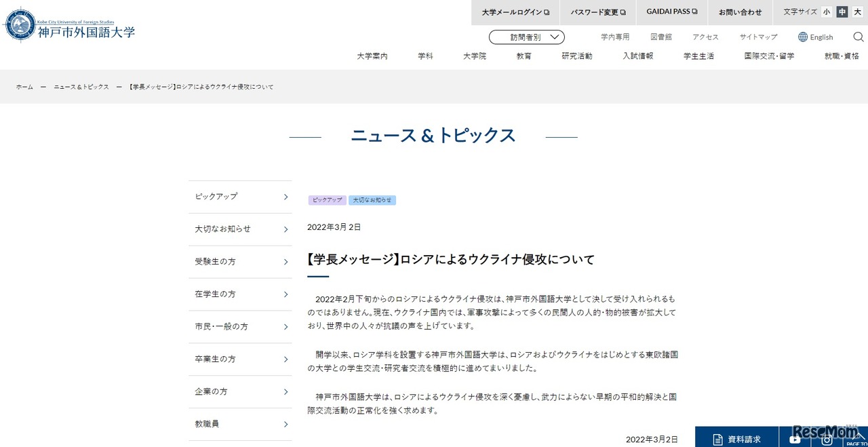
Task: Click the blue 大切なお知らせ tag
Action: [x=372, y=201]
